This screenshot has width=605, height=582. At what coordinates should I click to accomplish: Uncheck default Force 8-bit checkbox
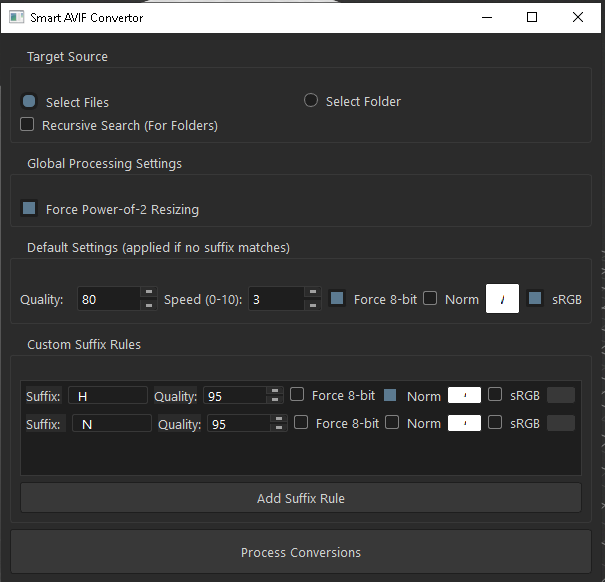click(x=337, y=298)
